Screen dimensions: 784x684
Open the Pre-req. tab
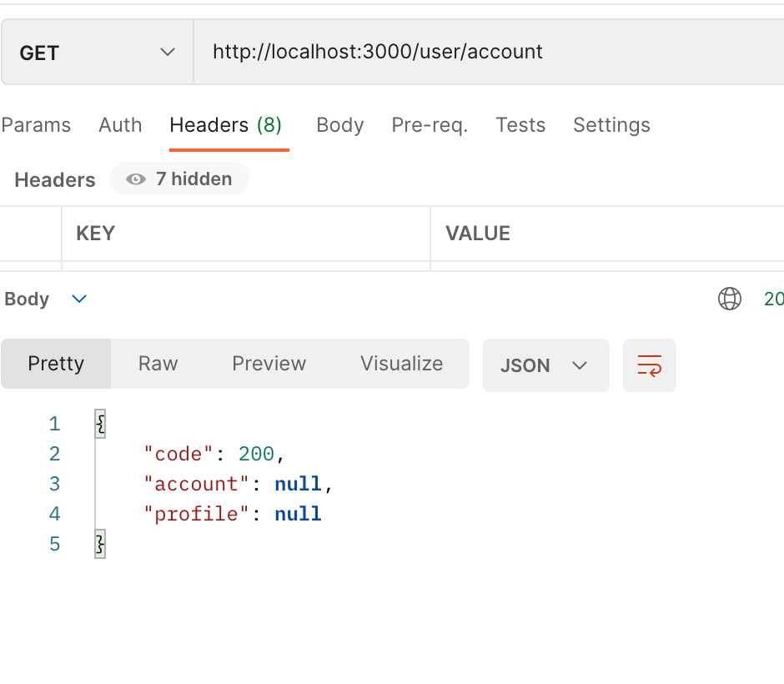430,125
